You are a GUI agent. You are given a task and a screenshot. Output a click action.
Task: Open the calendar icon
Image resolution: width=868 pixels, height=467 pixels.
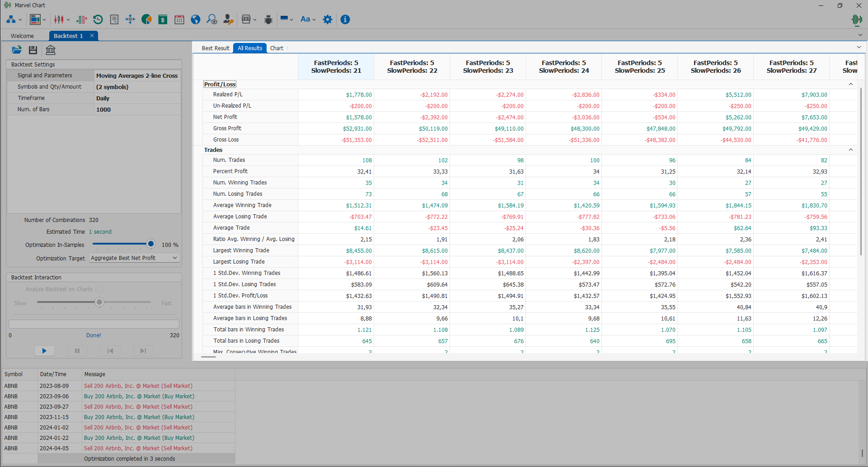coord(179,19)
